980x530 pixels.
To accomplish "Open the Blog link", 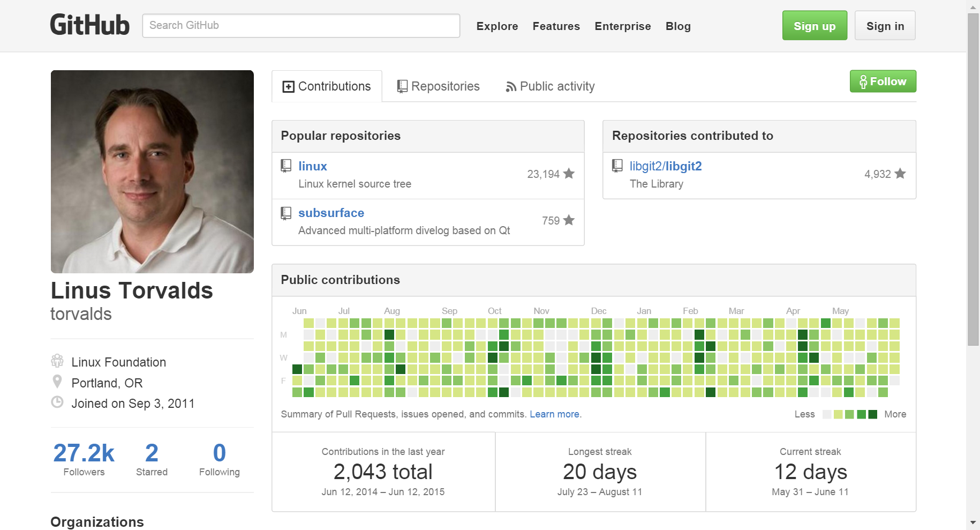I will 678,26.
